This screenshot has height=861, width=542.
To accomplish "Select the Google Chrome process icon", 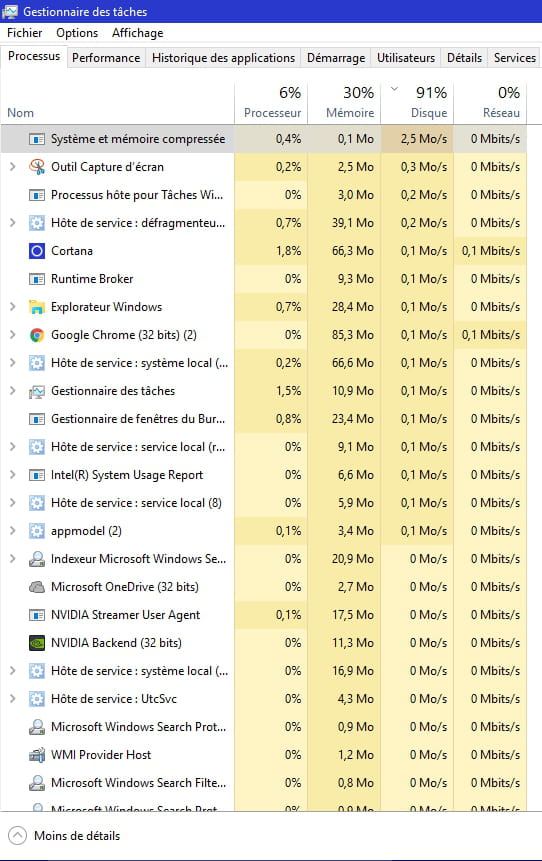I will 36,335.
